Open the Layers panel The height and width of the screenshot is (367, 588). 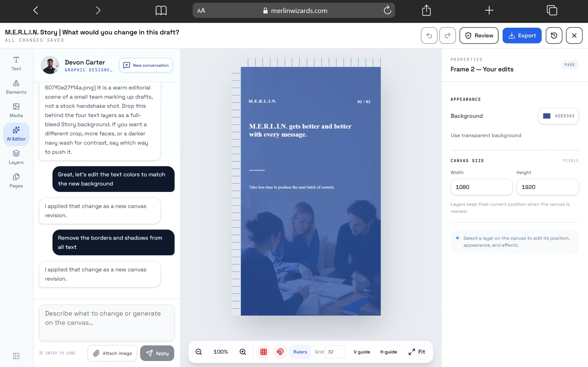[x=16, y=157]
